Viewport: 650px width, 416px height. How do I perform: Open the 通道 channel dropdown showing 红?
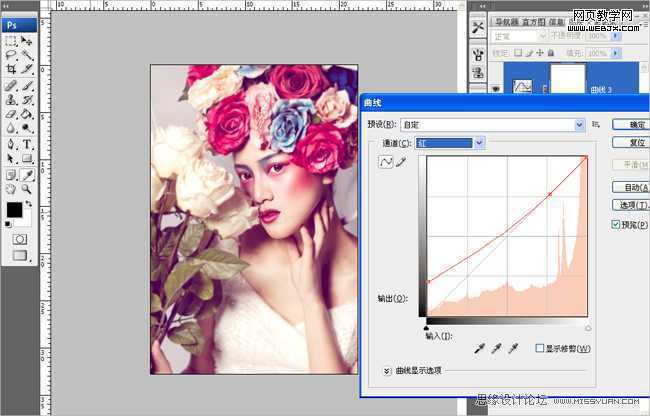450,143
